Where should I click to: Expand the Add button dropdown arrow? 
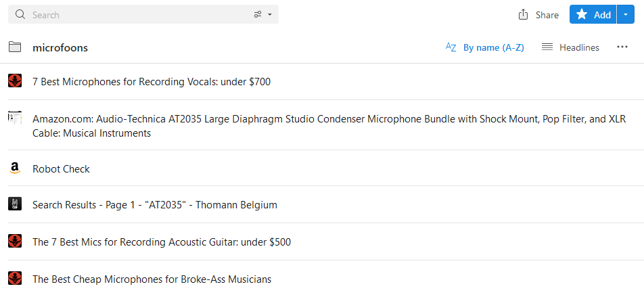coord(626,14)
